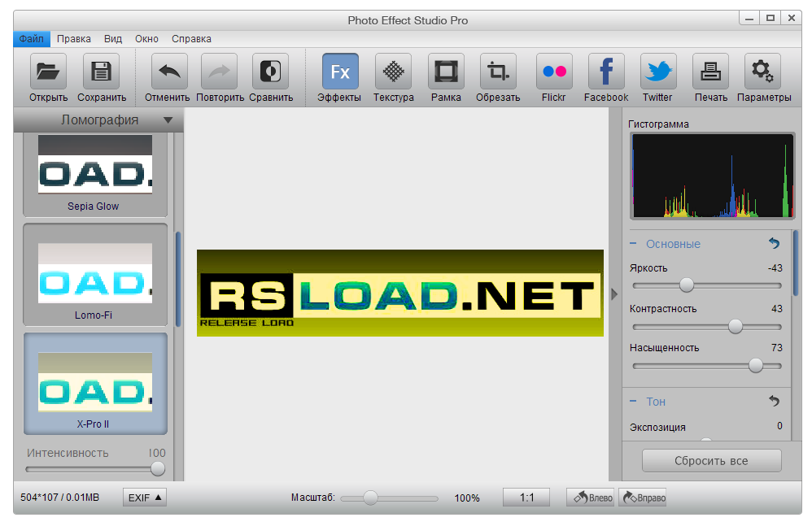812x526 pixels.
Task: Collapse the right panel with the side arrow
Action: [x=614, y=294]
